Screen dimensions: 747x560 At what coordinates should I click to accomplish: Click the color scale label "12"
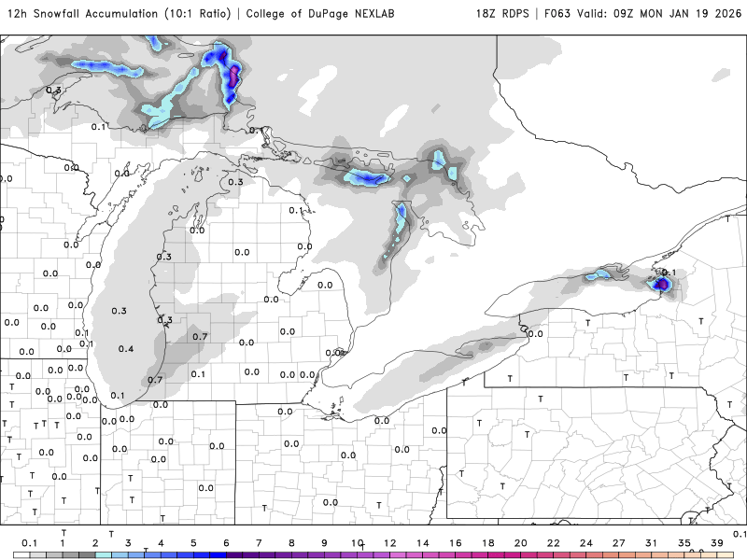pyautogui.click(x=389, y=543)
